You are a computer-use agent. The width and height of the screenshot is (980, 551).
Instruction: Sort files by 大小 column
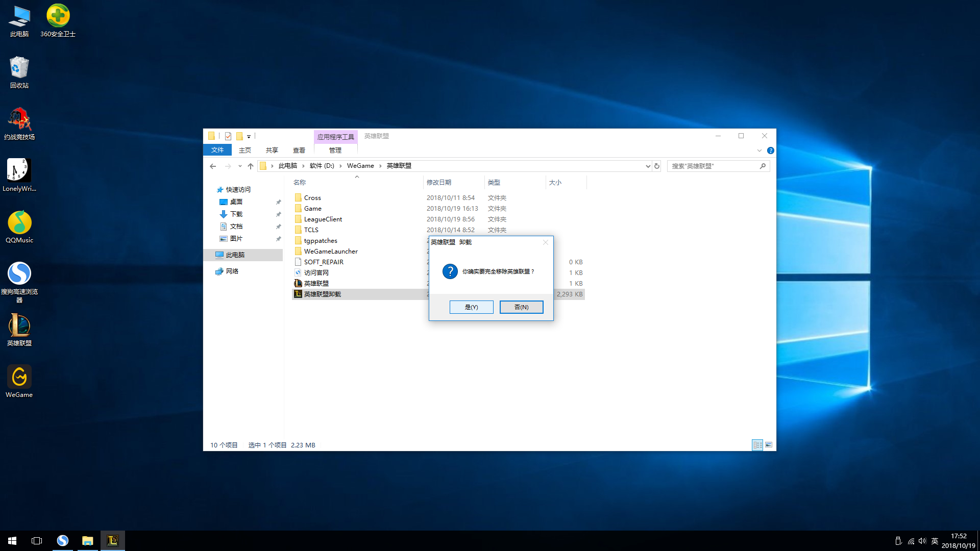(x=555, y=183)
